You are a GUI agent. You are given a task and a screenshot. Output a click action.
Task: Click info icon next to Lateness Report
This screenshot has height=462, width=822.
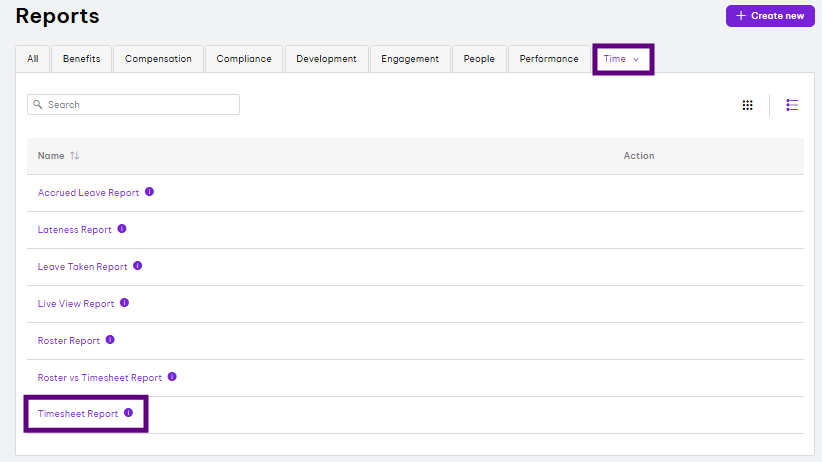tap(122, 229)
